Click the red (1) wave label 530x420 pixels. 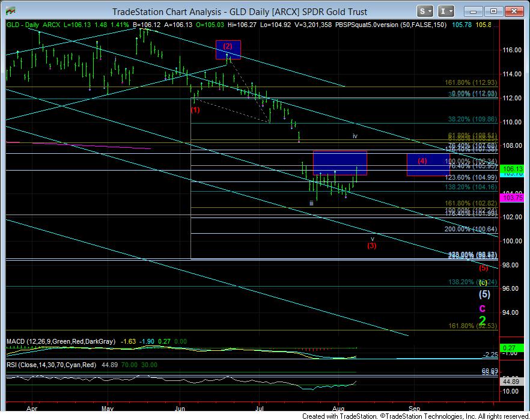tap(195, 110)
